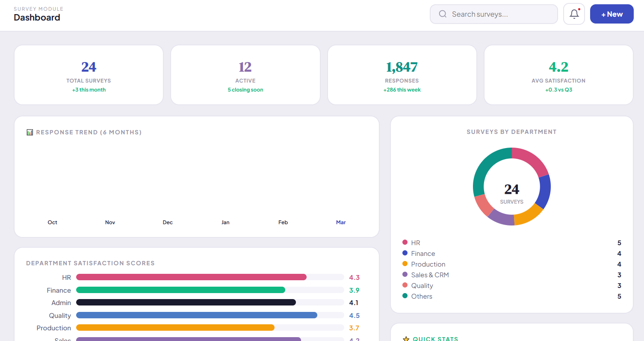Click the Finance score value 3.9
Viewport: 644px width, 341px height.
pos(354,290)
